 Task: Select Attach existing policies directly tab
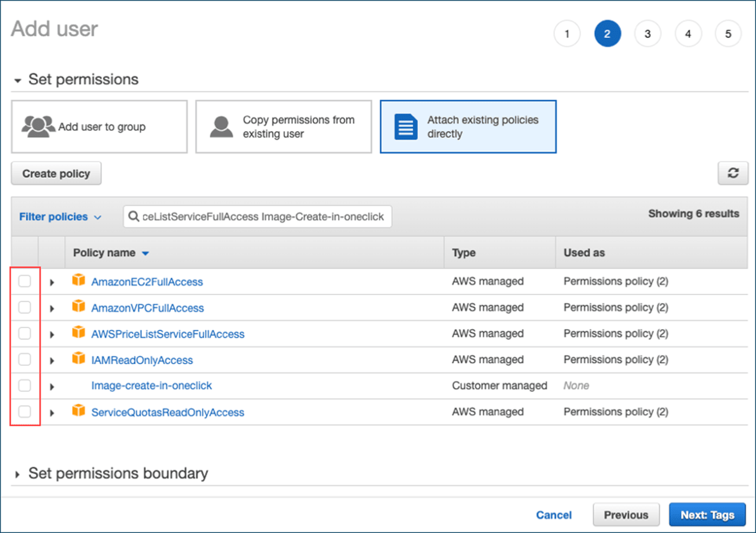coord(468,127)
